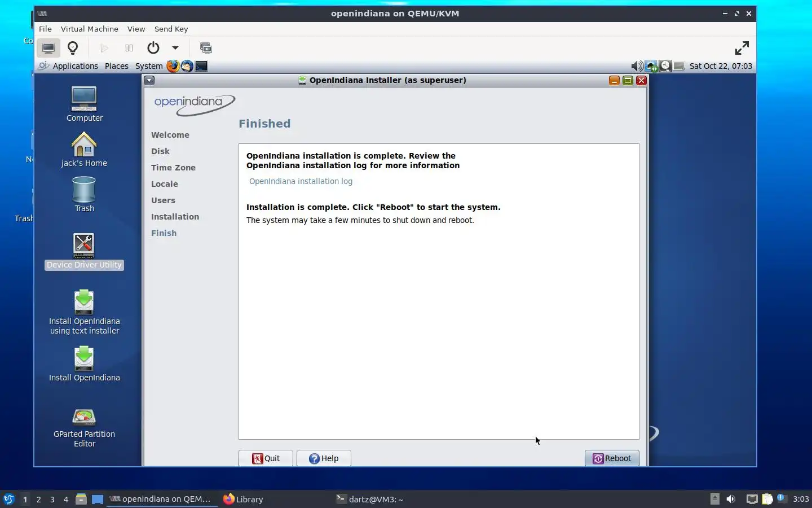The width and height of the screenshot is (812, 508).
Task: Open the Virtual Machine menu
Action: (89, 29)
